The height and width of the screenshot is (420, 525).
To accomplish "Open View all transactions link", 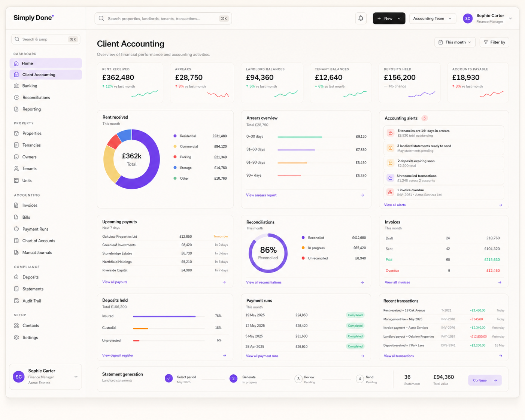I will pyautogui.click(x=399, y=356).
